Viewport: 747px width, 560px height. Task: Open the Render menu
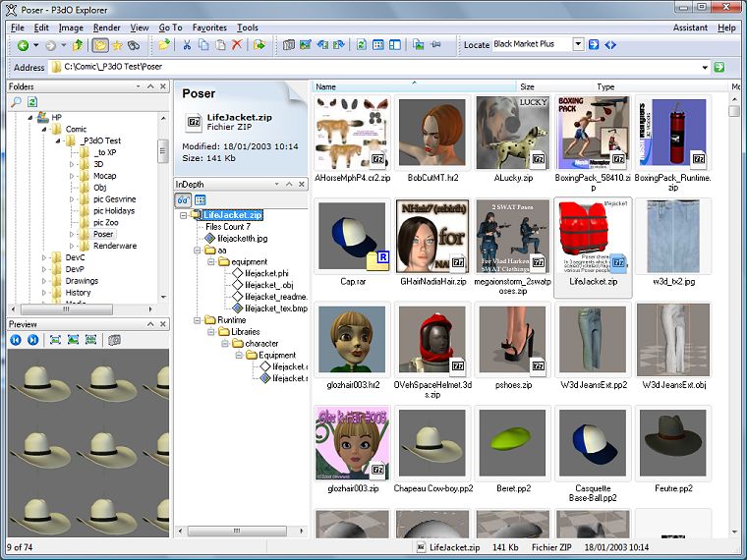click(x=107, y=28)
